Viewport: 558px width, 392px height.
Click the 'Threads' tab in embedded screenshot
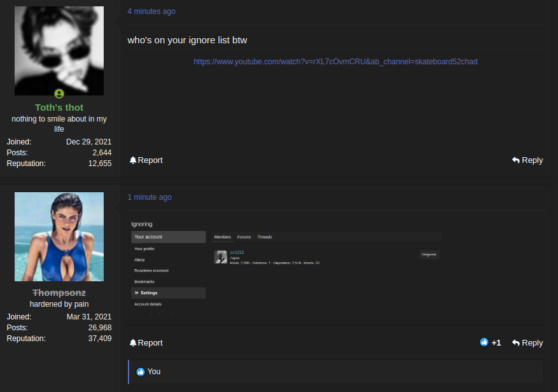(265, 237)
